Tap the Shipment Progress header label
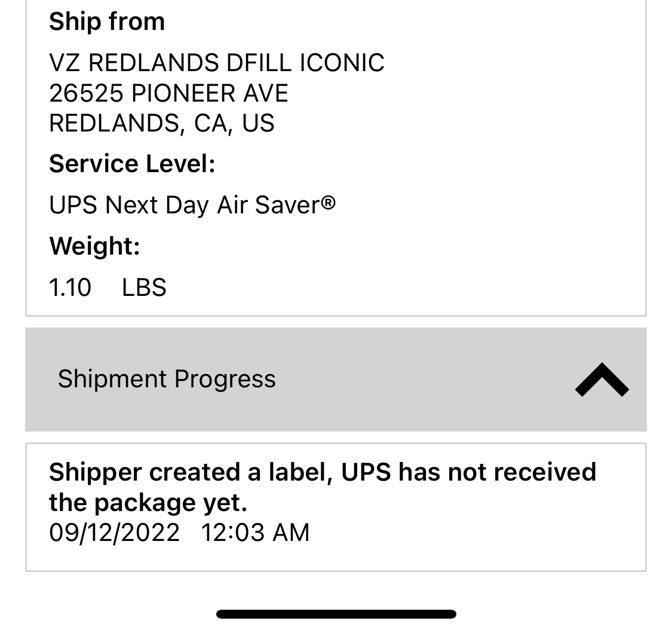 pyautogui.click(x=167, y=379)
